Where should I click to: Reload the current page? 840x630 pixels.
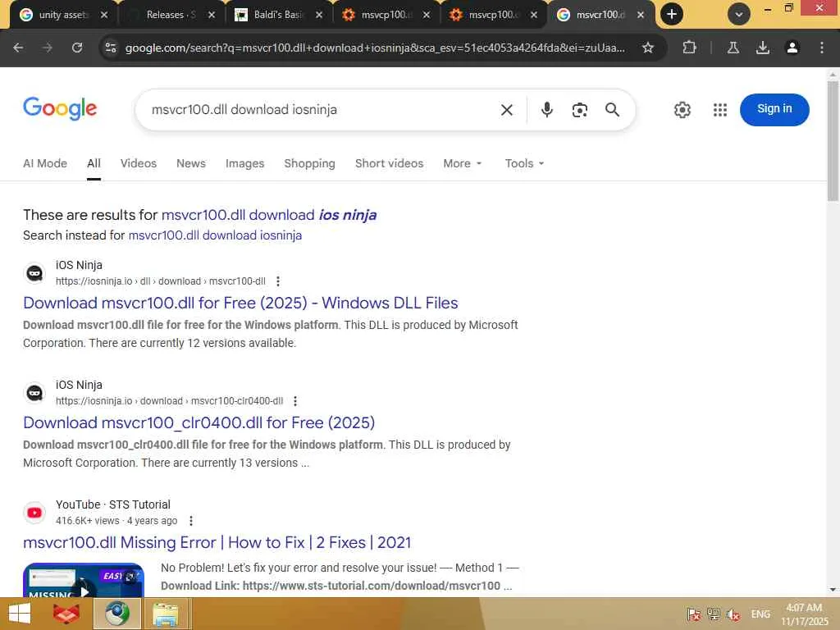point(77,48)
